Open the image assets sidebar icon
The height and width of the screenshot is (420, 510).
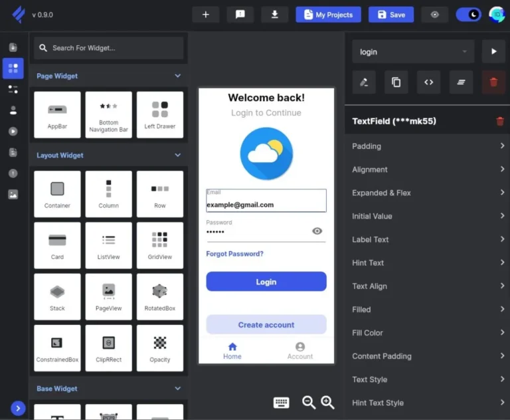pos(13,194)
